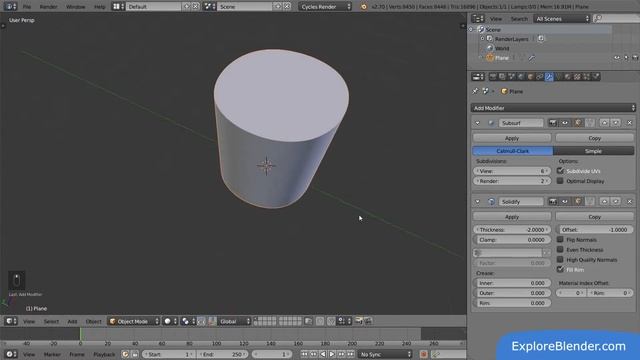Open the Global orientation dropdown

point(234,322)
